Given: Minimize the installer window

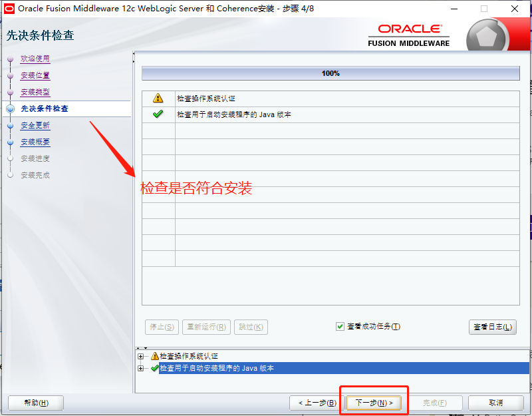Looking at the screenshot, I should tap(454, 9).
